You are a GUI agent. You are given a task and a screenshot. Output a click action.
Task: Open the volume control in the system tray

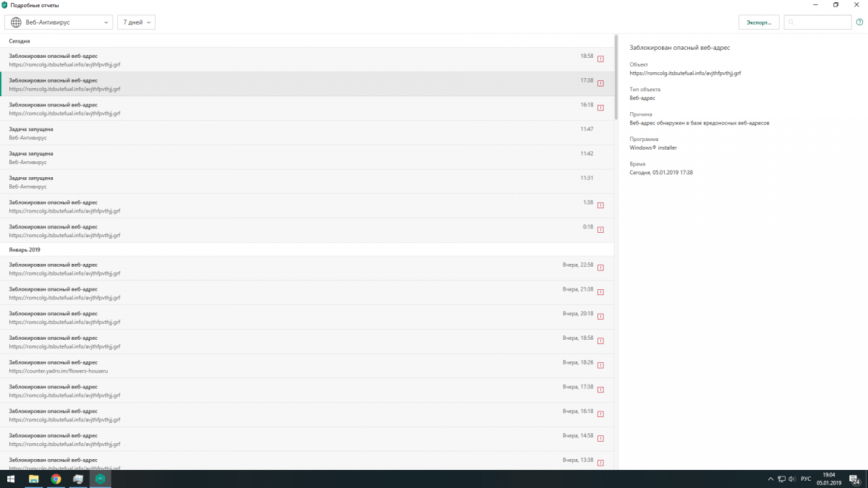792,479
